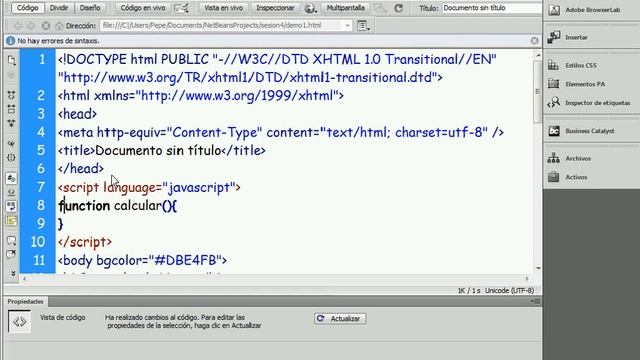Expand the Dirección address dropdown arrow
This screenshot has height=360, width=640.
click(x=347, y=25)
